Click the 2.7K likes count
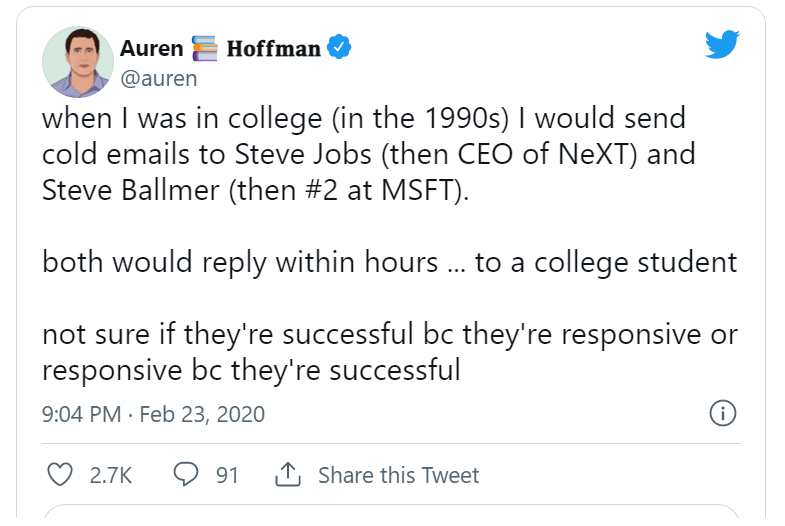Image resolution: width=785 pixels, height=526 pixels. (x=111, y=475)
